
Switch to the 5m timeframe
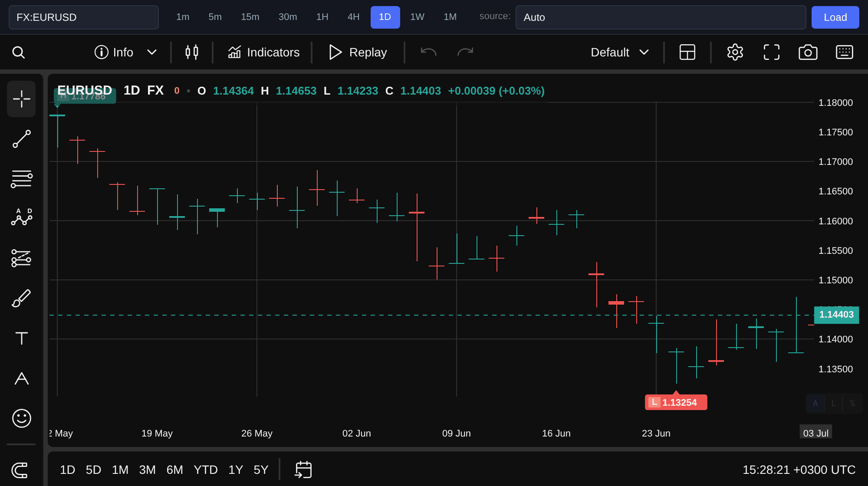215,17
